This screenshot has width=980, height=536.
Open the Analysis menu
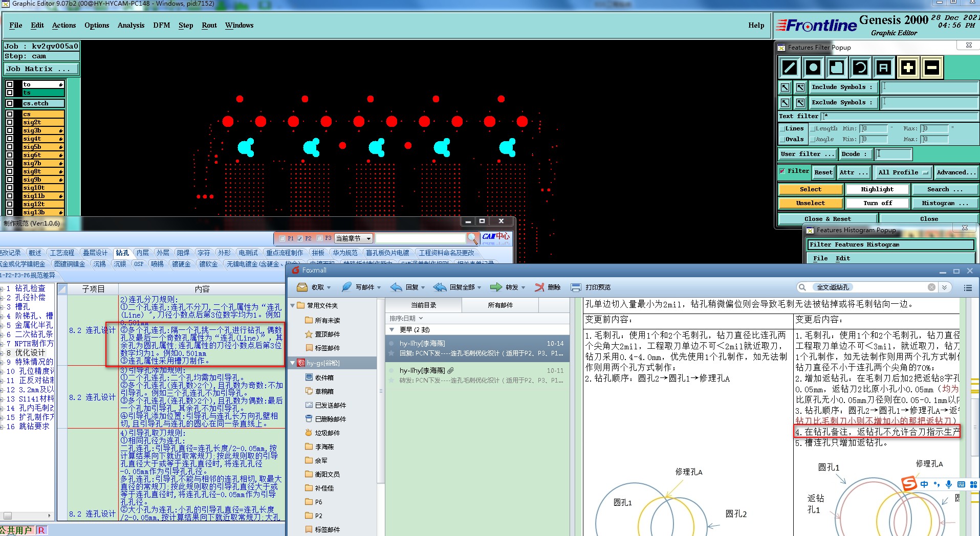click(x=131, y=25)
